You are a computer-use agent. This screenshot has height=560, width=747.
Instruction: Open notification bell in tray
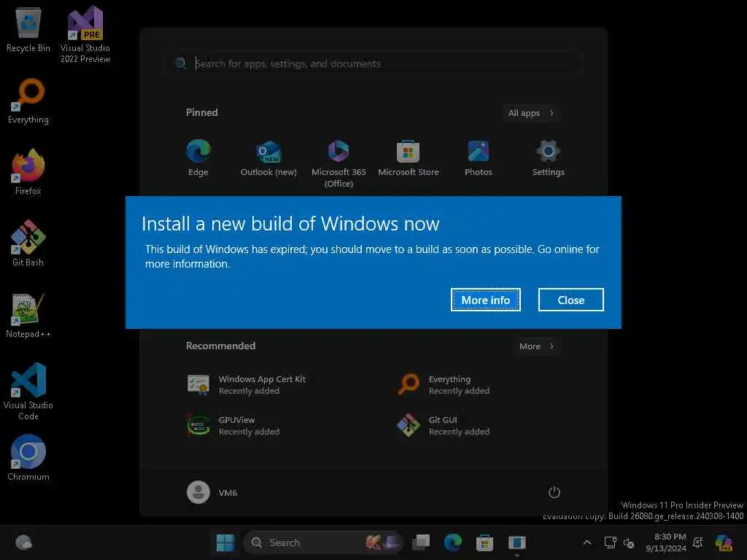[698, 542]
